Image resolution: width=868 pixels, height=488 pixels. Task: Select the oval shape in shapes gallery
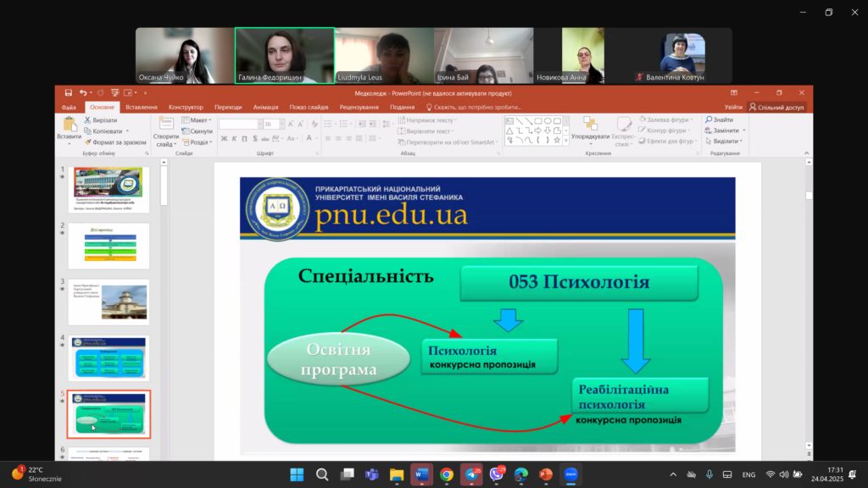pyautogui.click(x=548, y=120)
